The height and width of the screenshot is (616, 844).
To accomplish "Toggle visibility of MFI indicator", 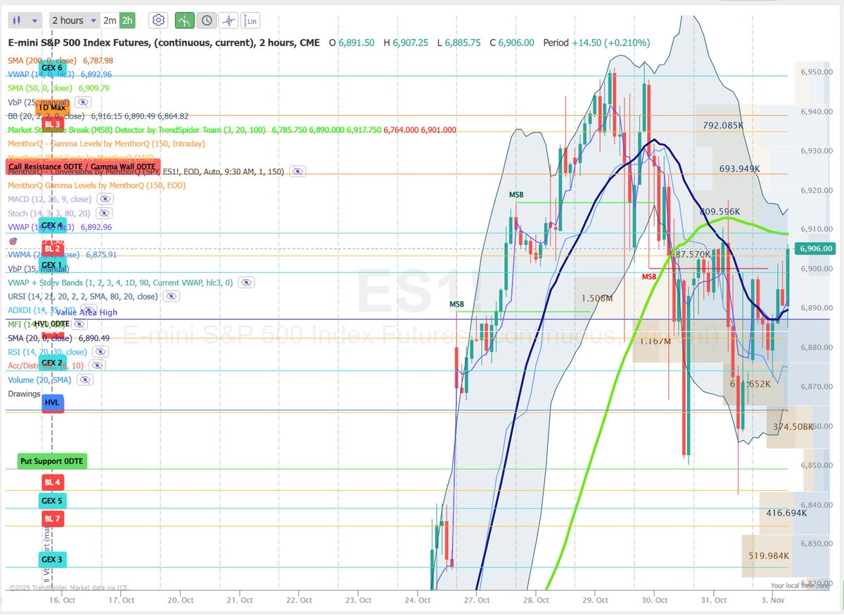I will [x=79, y=324].
